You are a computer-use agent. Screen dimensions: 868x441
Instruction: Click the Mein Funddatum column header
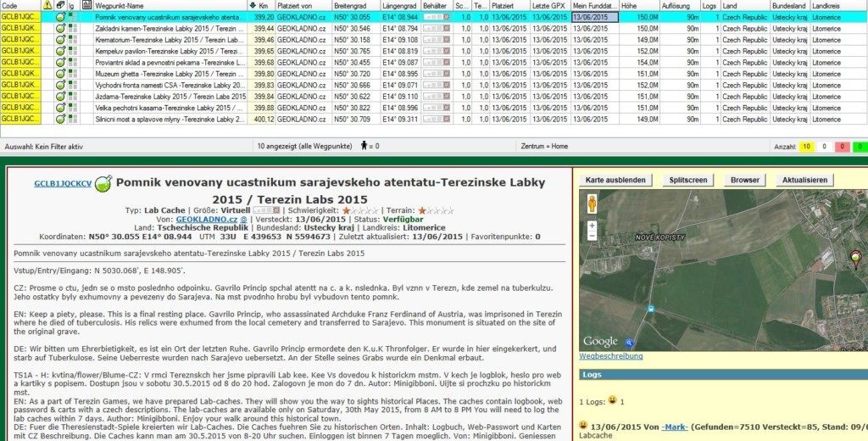pos(594,5)
